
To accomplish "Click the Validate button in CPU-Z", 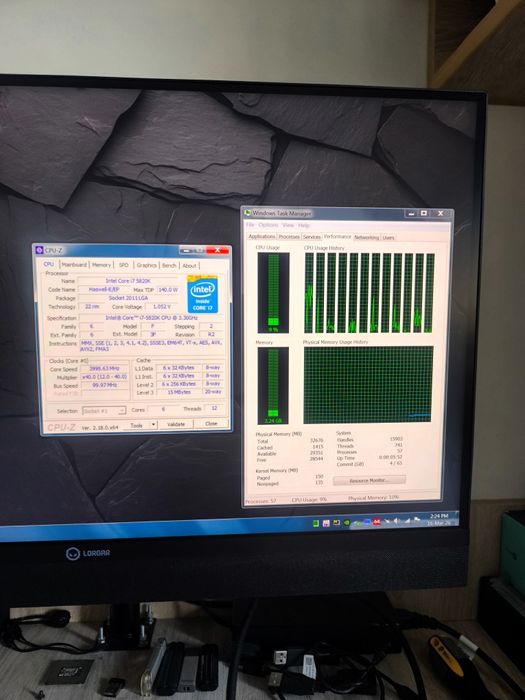I will click(x=176, y=424).
